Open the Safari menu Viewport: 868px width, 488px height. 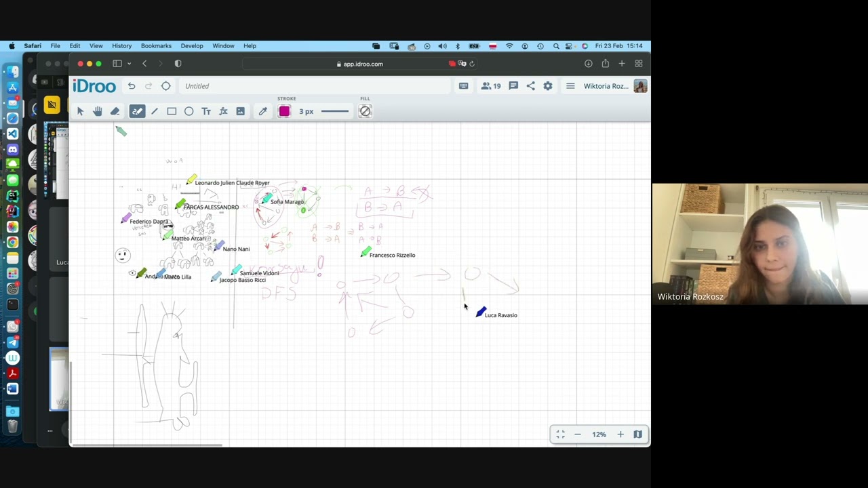pyautogui.click(x=33, y=46)
